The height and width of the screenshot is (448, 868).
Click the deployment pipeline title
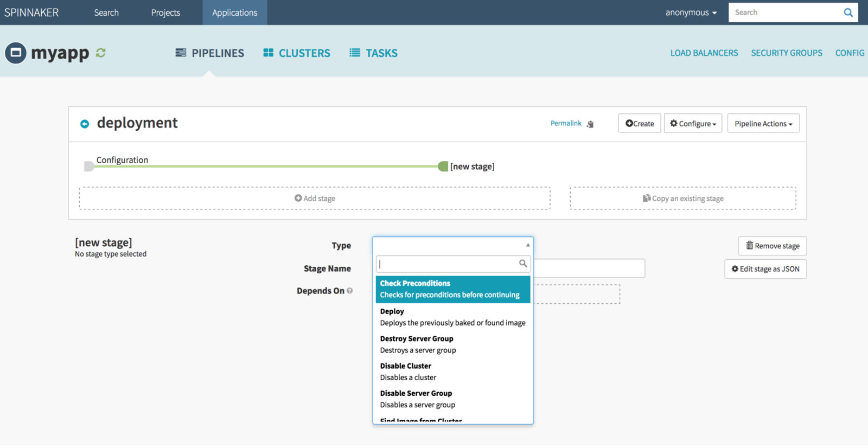(137, 123)
